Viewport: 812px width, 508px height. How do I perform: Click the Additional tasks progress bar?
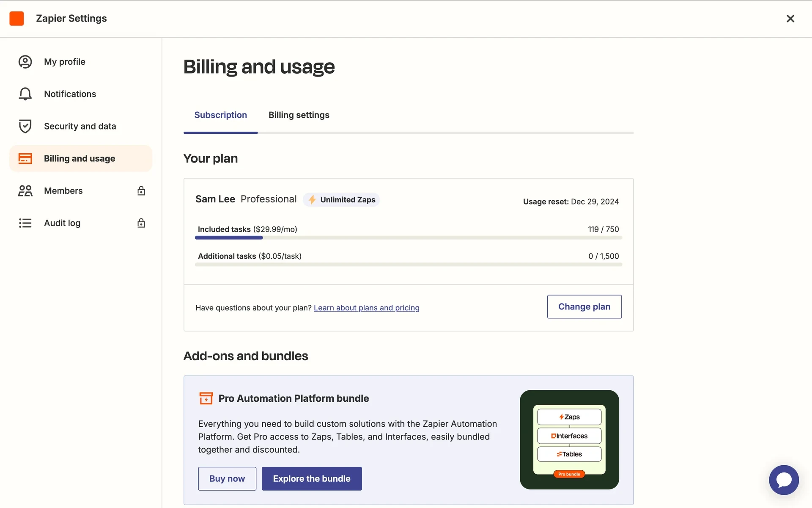pyautogui.click(x=409, y=265)
